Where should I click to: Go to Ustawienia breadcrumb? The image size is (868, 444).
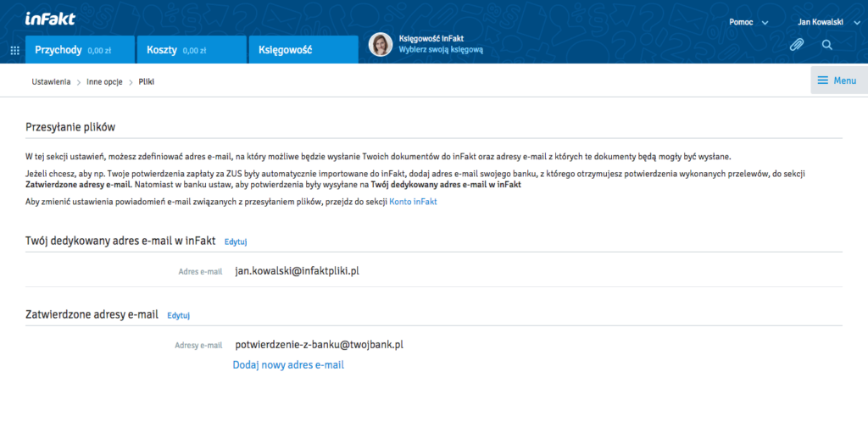[x=51, y=82]
